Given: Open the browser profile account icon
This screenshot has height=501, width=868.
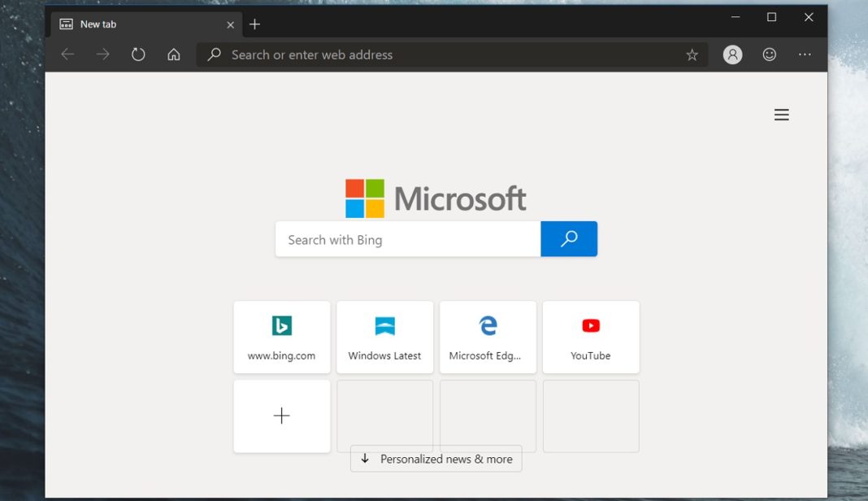Looking at the screenshot, I should [732, 54].
